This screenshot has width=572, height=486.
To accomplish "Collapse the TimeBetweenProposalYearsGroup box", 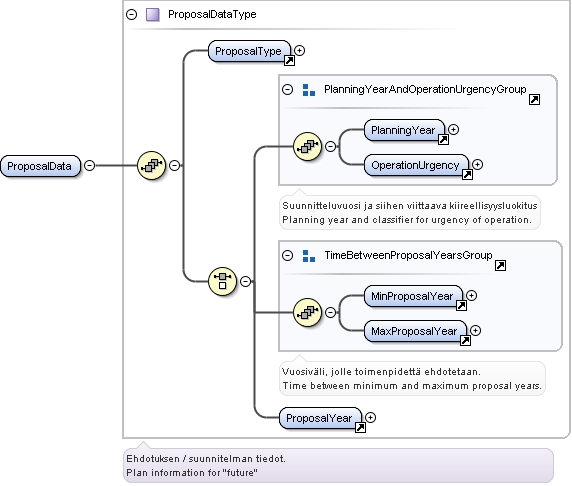I will (287, 255).
